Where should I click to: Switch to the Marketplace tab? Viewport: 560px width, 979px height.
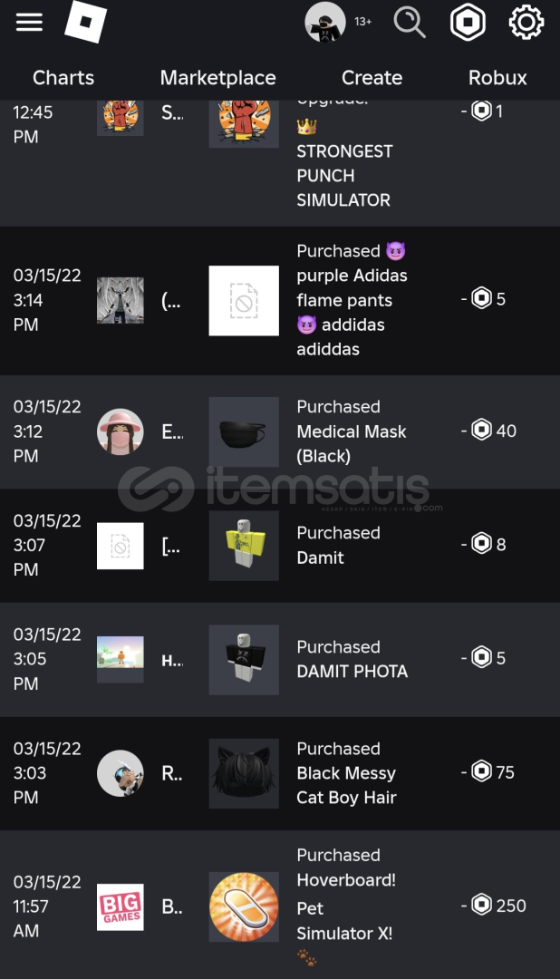(217, 78)
